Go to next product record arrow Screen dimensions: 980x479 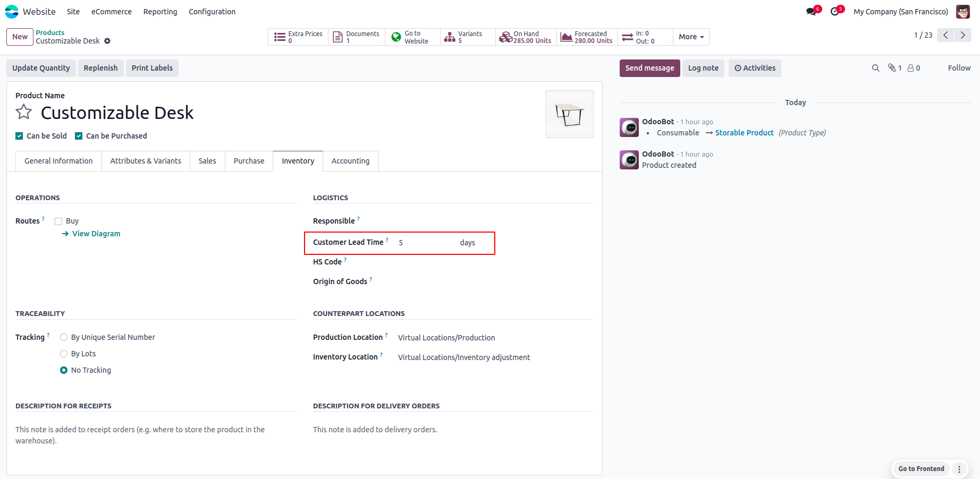click(x=962, y=35)
